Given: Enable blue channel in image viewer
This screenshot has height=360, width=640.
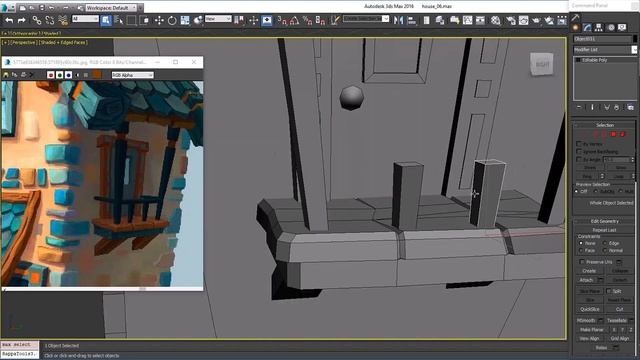Looking at the screenshot, I should (69, 75).
